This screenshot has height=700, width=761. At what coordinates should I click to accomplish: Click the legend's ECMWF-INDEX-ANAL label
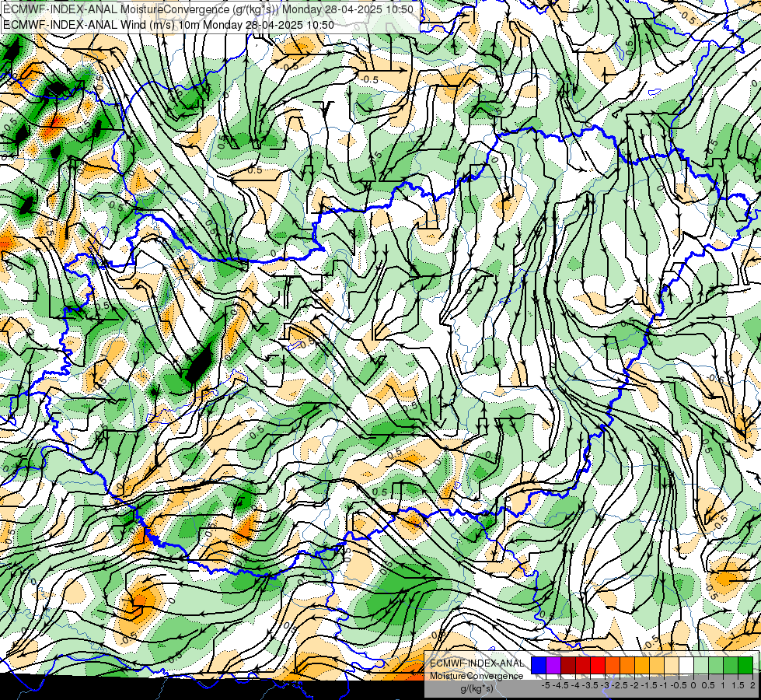coord(477,663)
